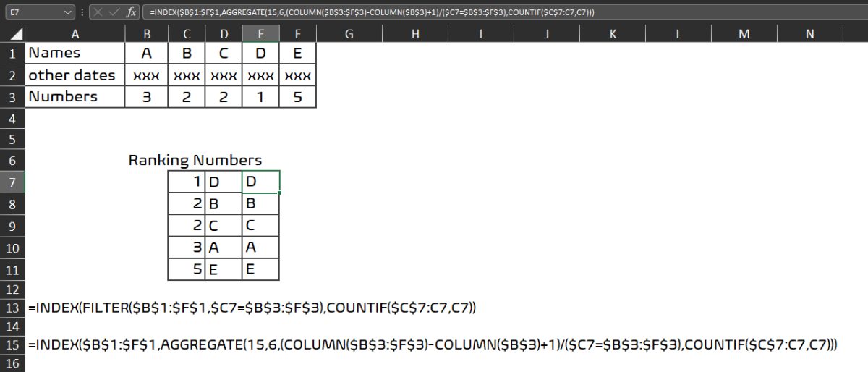Select row 13 header
The height and width of the screenshot is (372, 868).
(12, 308)
